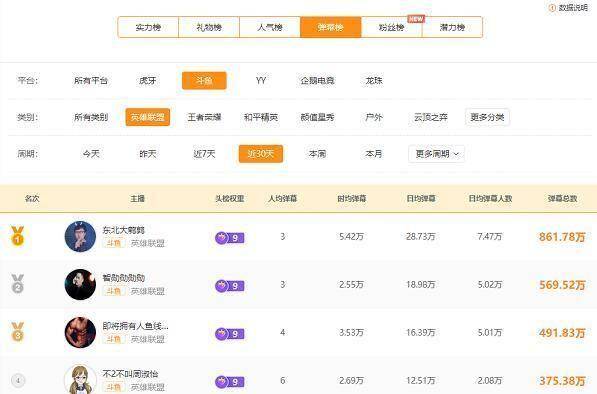Viewport: 597px width, 394px height.
Task: Select 虎牙 platform filter
Action: click(x=147, y=81)
